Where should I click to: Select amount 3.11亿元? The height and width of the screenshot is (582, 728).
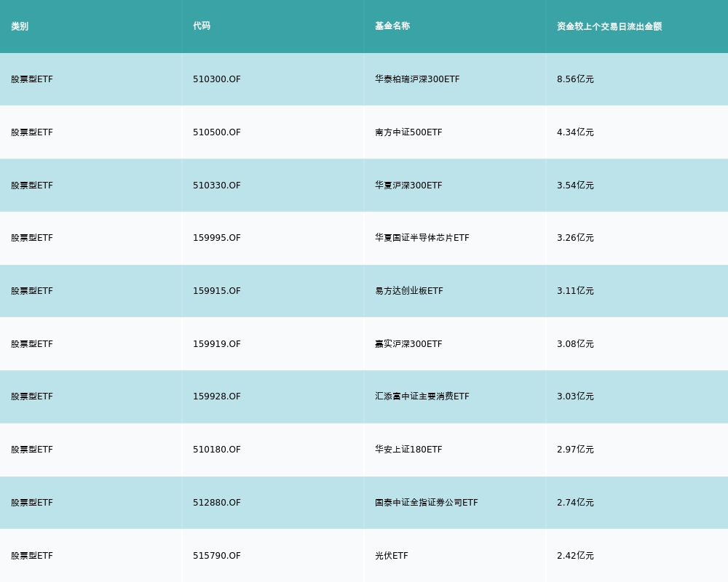(x=575, y=291)
